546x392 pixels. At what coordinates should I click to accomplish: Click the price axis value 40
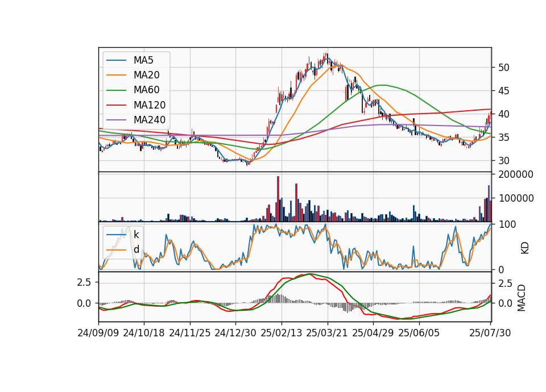pyautogui.click(x=504, y=114)
